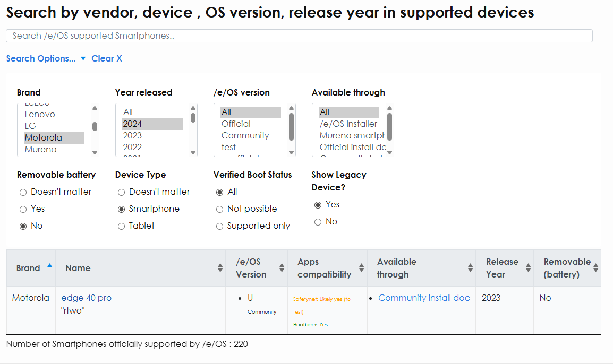Expand the Search Options dropdown
This screenshot has height=364, width=613.
point(46,58)
